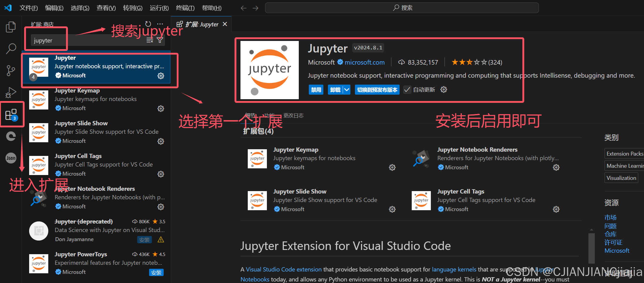Viewport: 644px width, 283px height.
Task: Open the extensions header more actions (…) menu
Action: point(160,24)
